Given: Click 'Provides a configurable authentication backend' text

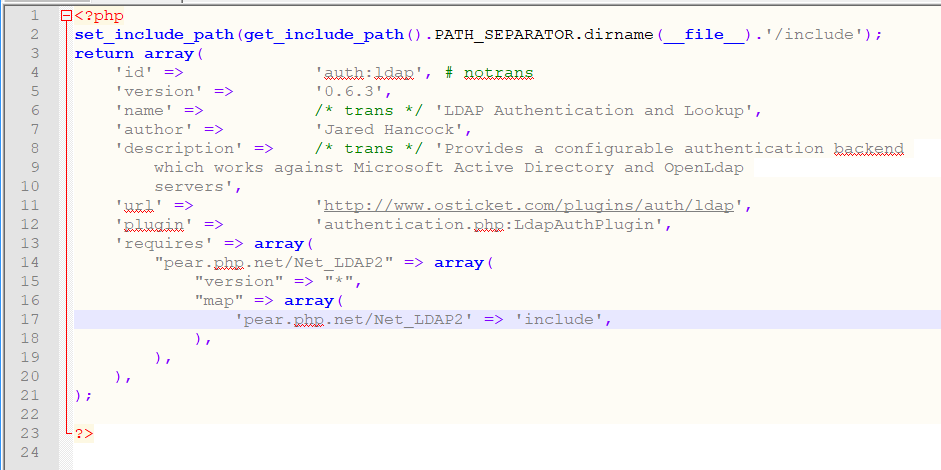Looking at the screenshot, I should tap(669, 149).
